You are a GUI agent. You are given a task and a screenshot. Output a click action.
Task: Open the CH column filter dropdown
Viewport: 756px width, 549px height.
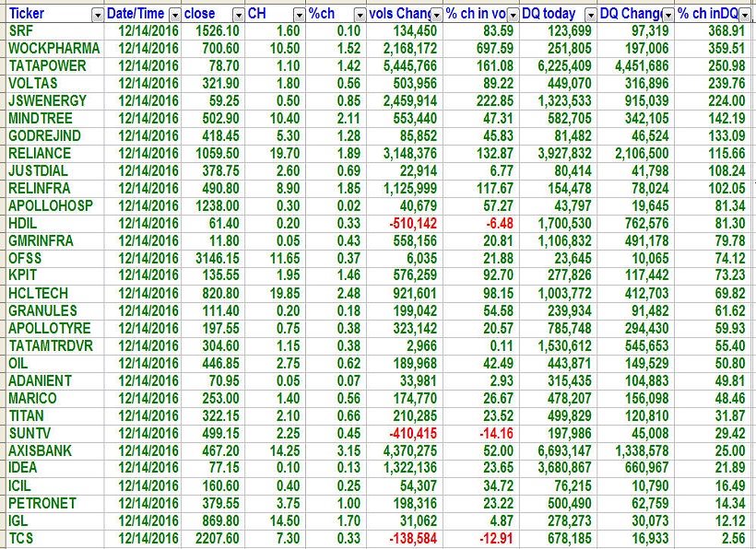point(299,14)
